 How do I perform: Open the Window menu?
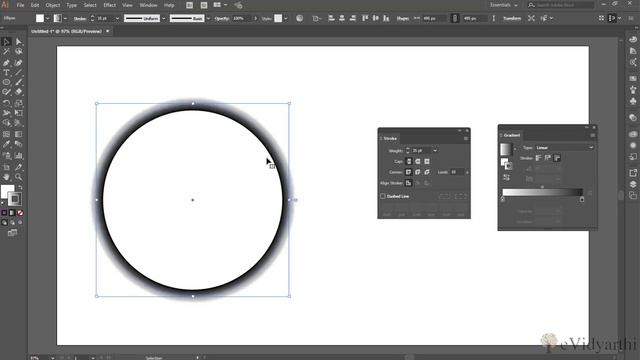click(148, 5)
